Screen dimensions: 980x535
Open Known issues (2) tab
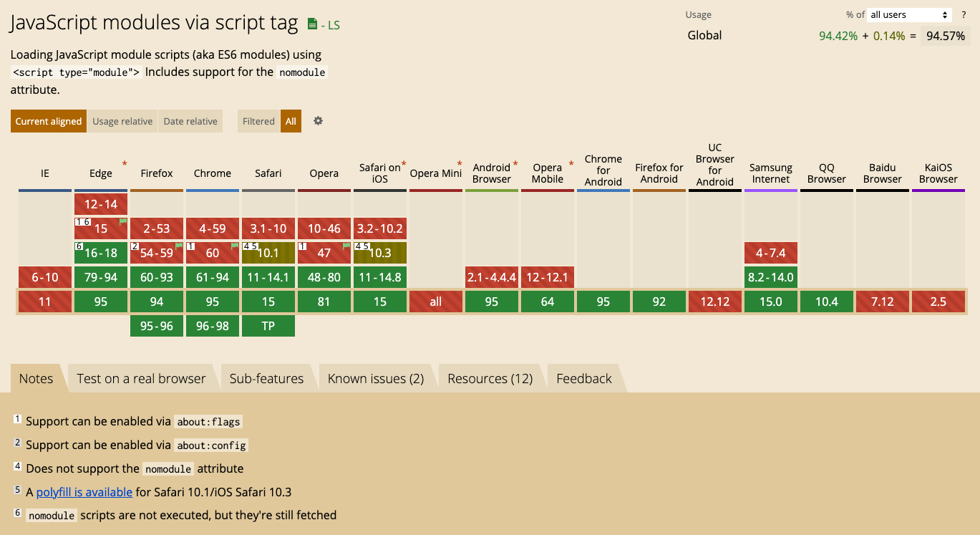point(376,378)
